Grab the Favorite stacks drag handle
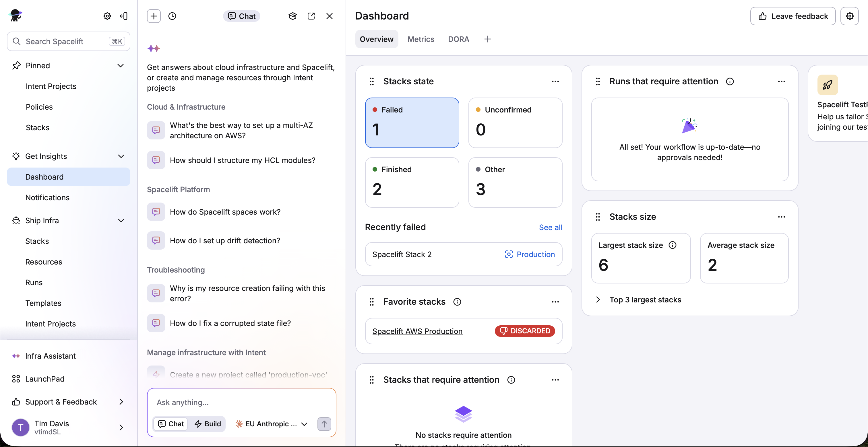Screen dimensions: 868x447 click(x=372, y=302)
